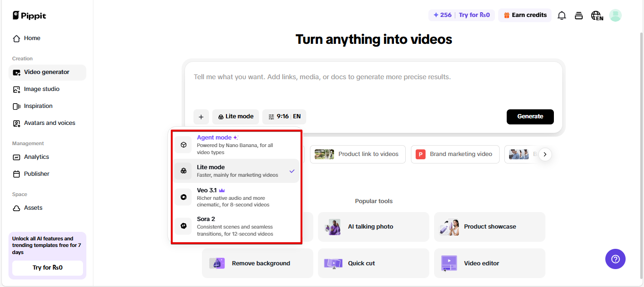Choose Sora 2 from the mode list
Image resolution: width=644 pixels, height=287 pixels.
[x=236, y=226]
